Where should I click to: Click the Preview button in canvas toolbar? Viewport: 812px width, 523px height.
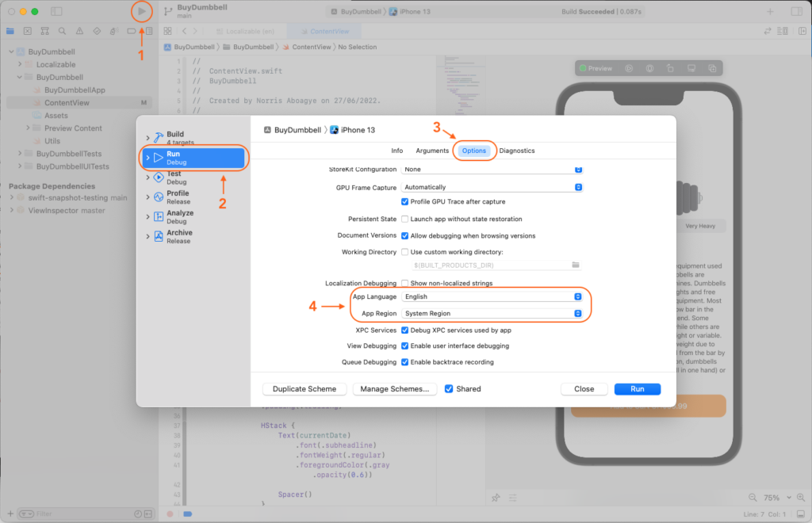tap(596, 68)
